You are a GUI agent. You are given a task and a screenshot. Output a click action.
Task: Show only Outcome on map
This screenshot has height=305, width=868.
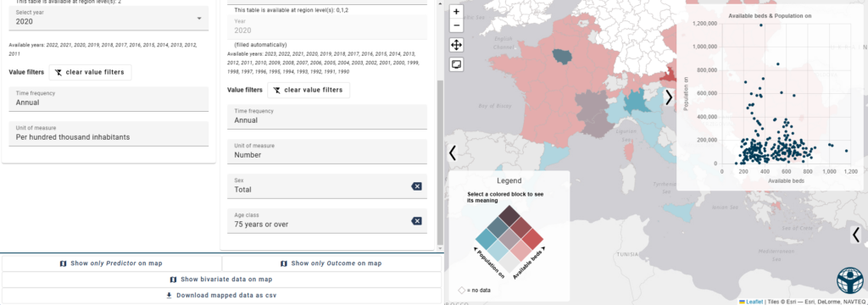(331, 263)
